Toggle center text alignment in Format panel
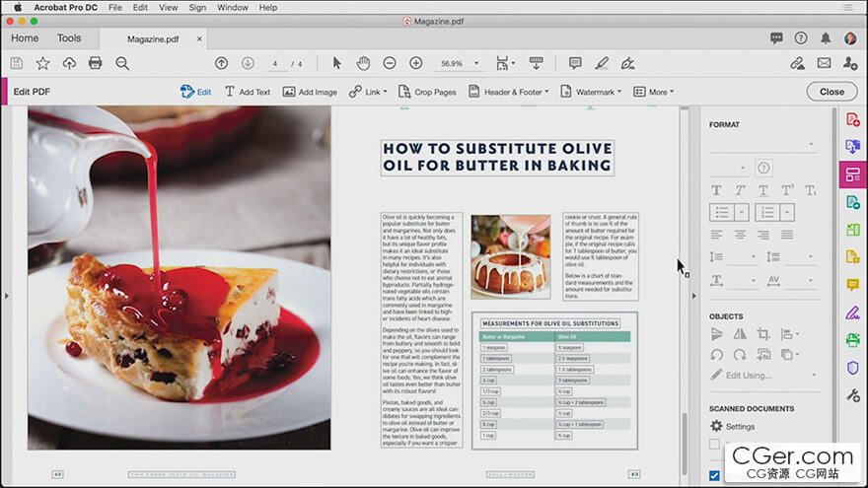 [739, 235]
